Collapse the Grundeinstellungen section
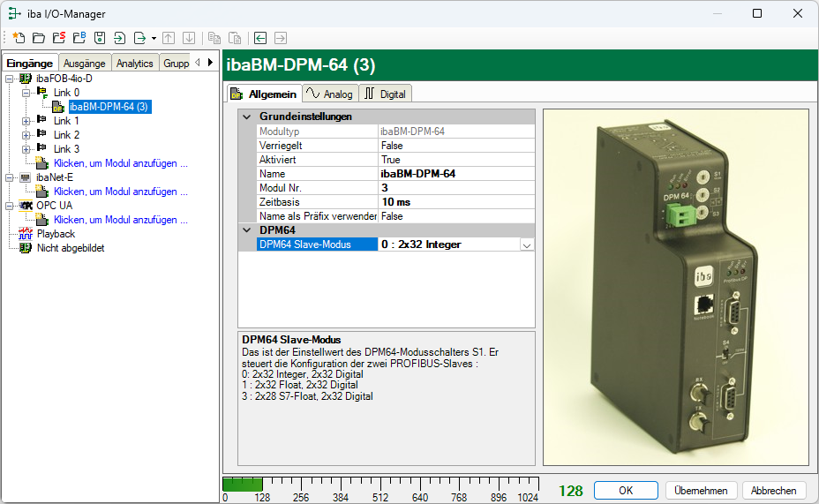This screenshot has height=504, width=819. 246,117
